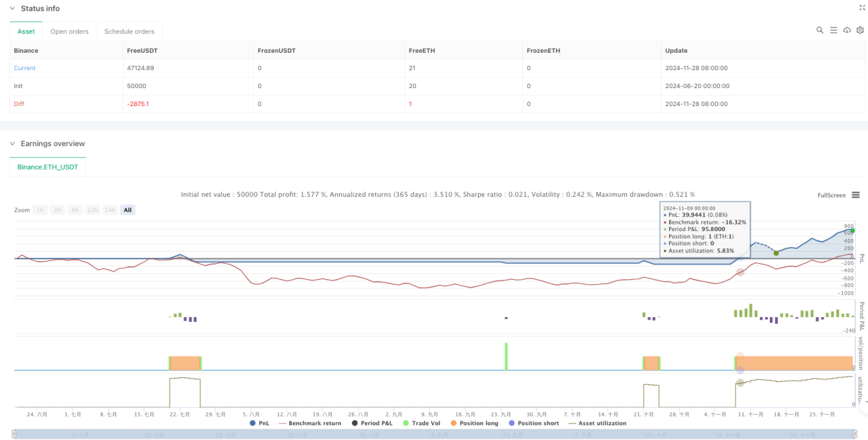Switch to the Open orders tab
This screenshot has height=440, width=868.
[x=70, y=31]
